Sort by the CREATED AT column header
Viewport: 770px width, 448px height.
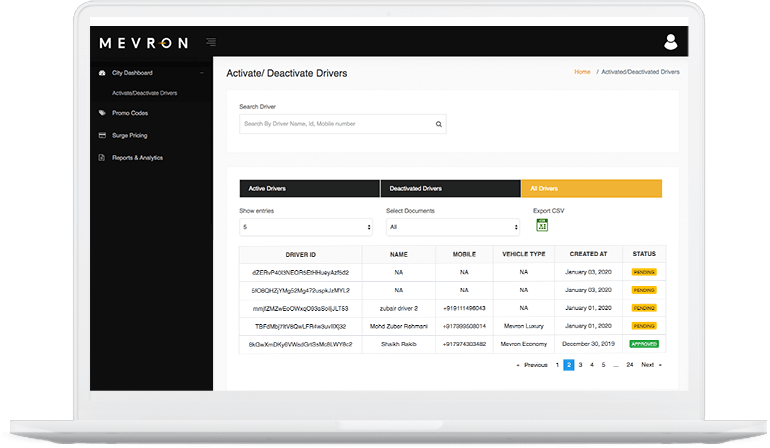pyautogui.click(x=588, y=254)
